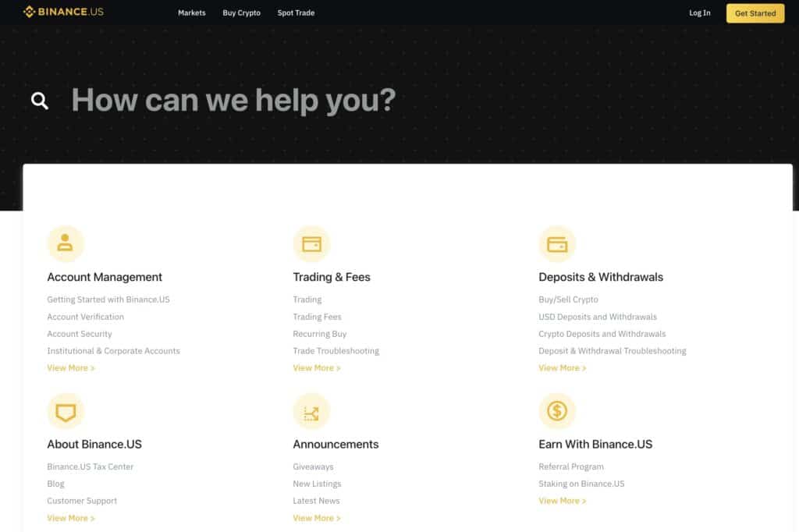Focus the 'How can we help you?' search field
Screen dimensions: 799x532
click(x=234, y=101)
